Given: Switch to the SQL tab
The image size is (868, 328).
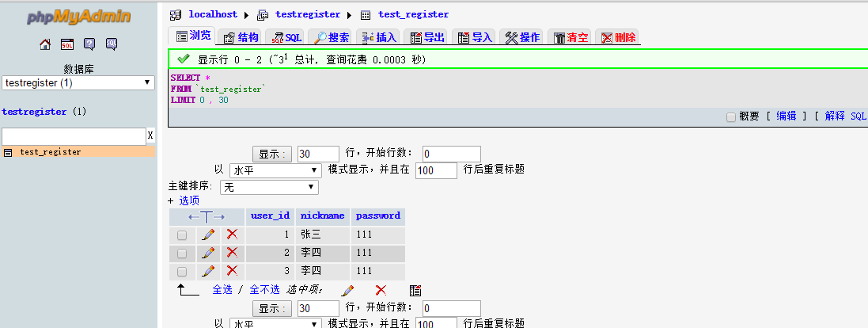Looking at the screenshot, I should tap(286, 38).
